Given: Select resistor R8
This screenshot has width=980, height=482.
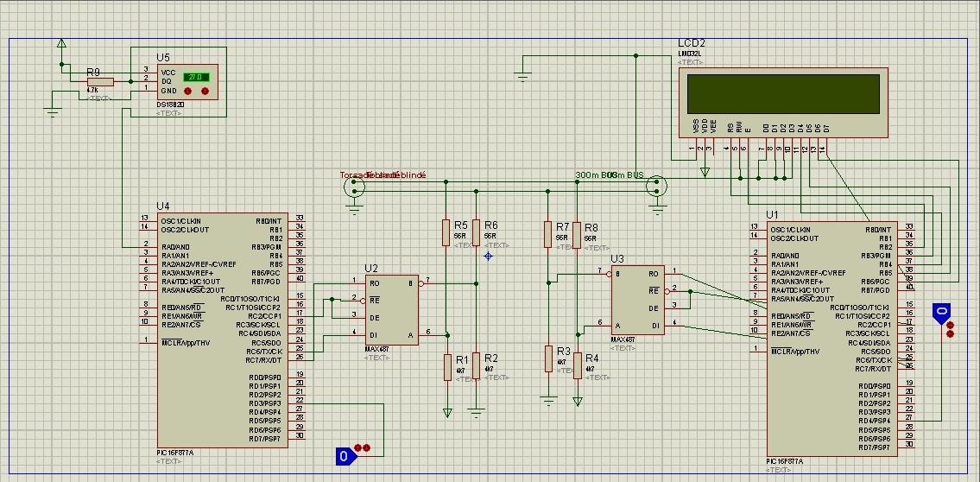Looking at the screenshot, I should click(x=577, y=234).
